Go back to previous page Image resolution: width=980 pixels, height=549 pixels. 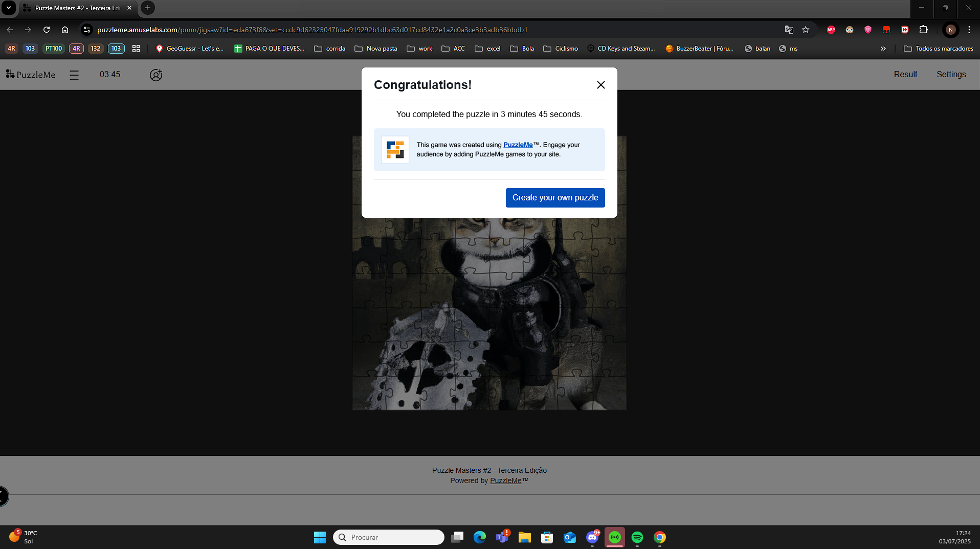10,30
